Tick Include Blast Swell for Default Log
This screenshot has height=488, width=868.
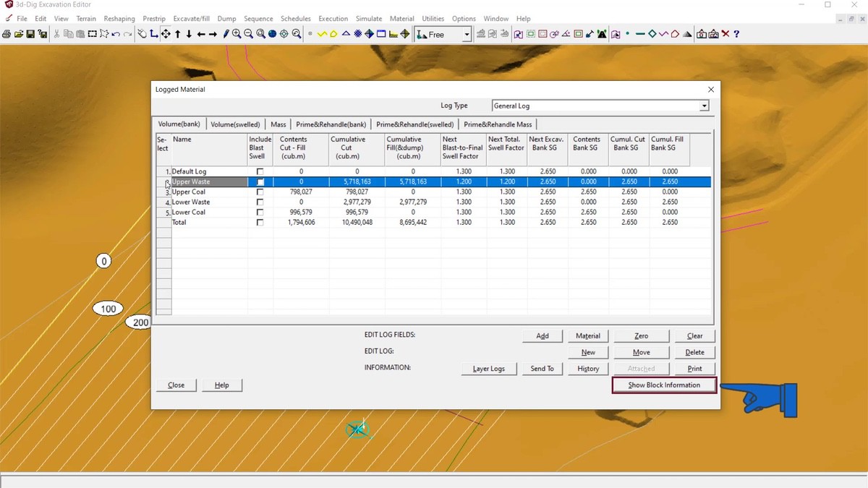tap(260, 172)
